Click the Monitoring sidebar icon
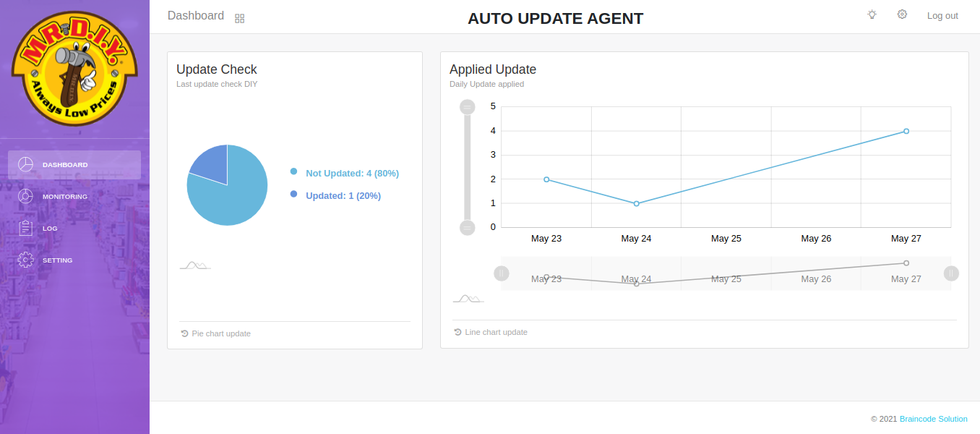The width and height of the screenshot is (980, 434). tap(25, 196)
